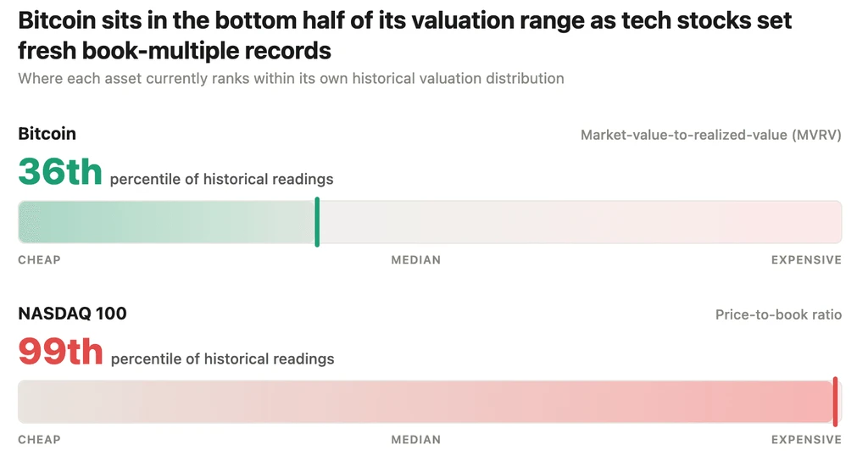Click the EXPENSIVE label under the Bitcoin bar
The image size is (868, 467).
coord(807,260)
